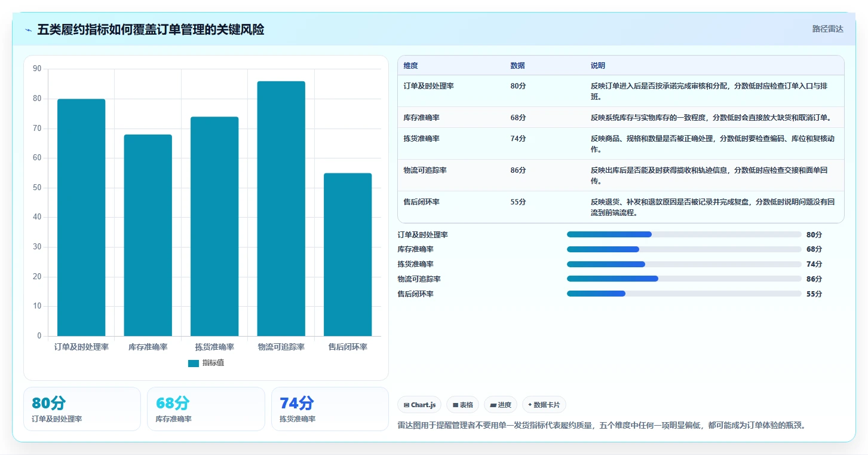Click the lightning icon beside the page title
Viewport: 868px width, 455px height.
click(x=29, y=30)
